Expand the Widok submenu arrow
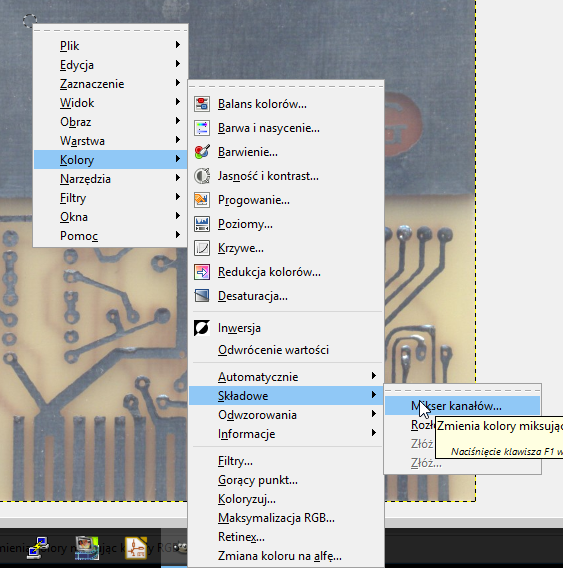The height and width of the screenshot is (568, 563). [178, 101]
